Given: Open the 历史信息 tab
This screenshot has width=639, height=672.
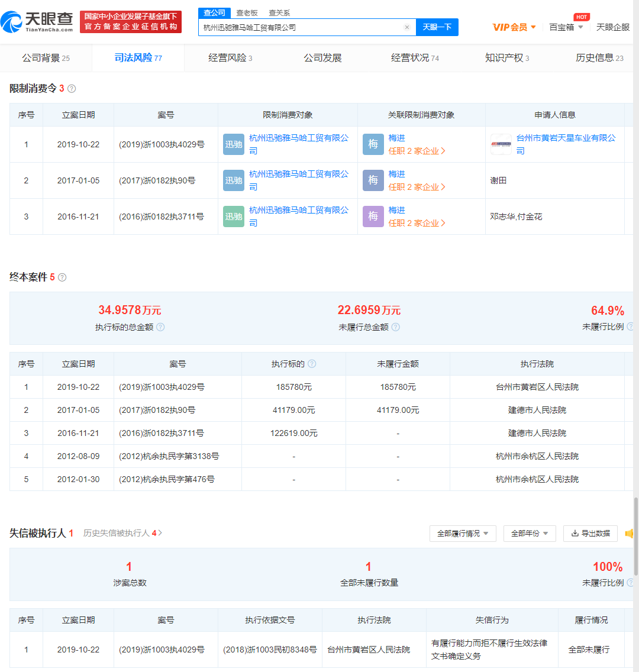Looking at the screenshot, I should pyautogui.click(x=599, y=58).
